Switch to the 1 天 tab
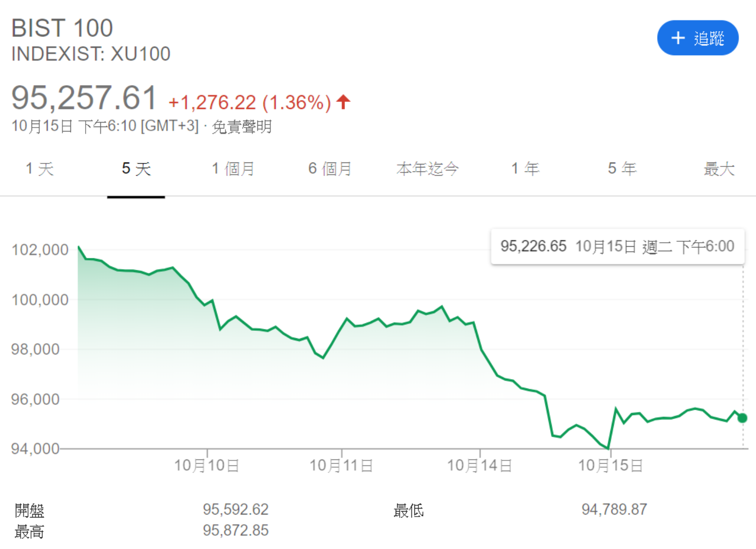This screenshot has height=549, width=756. tap(39, 169)
